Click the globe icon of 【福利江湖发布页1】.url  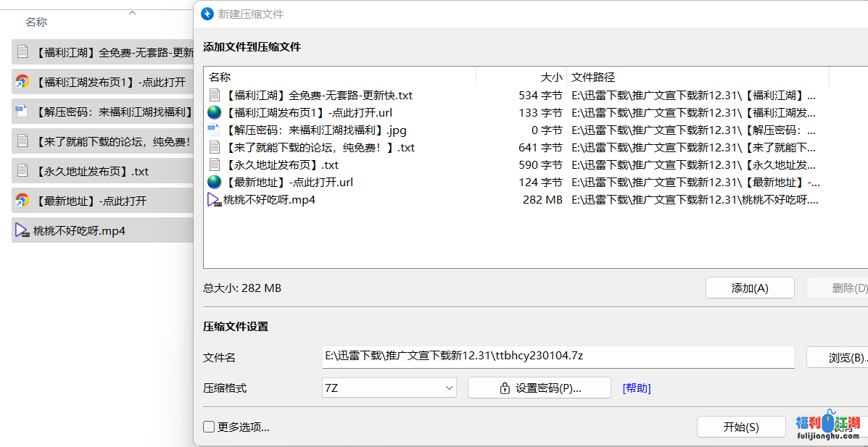point(215,112)
